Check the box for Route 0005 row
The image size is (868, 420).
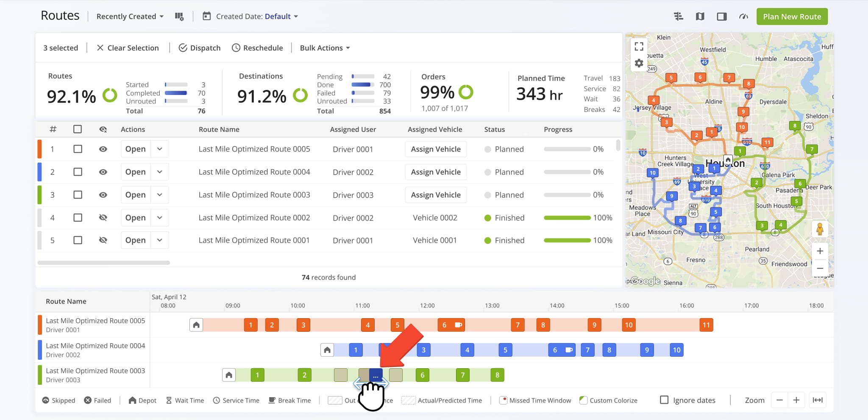(x=78, y=149)
